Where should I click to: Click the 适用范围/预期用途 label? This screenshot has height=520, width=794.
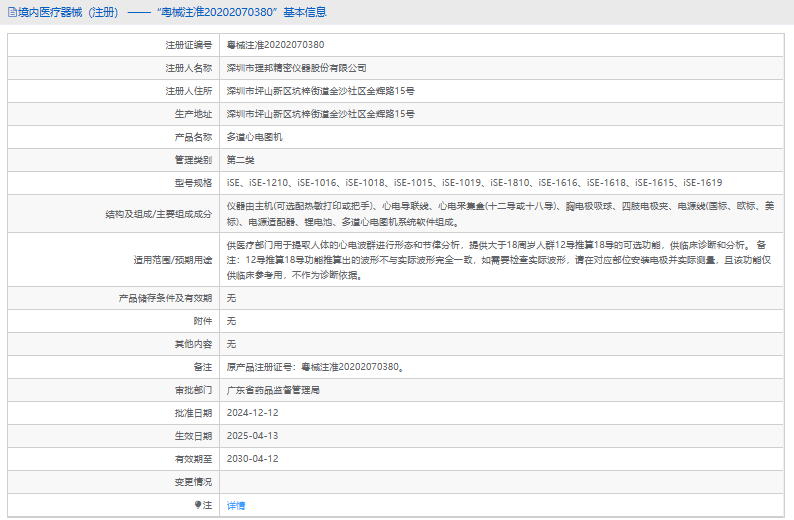(173, 260)
